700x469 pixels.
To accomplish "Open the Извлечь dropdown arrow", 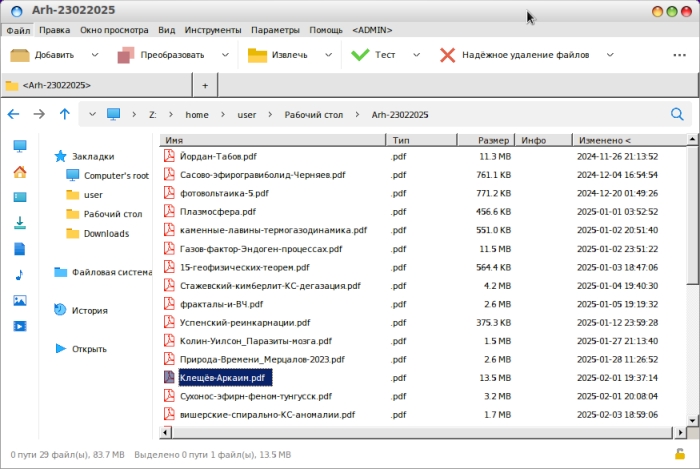I will (329, 55).
